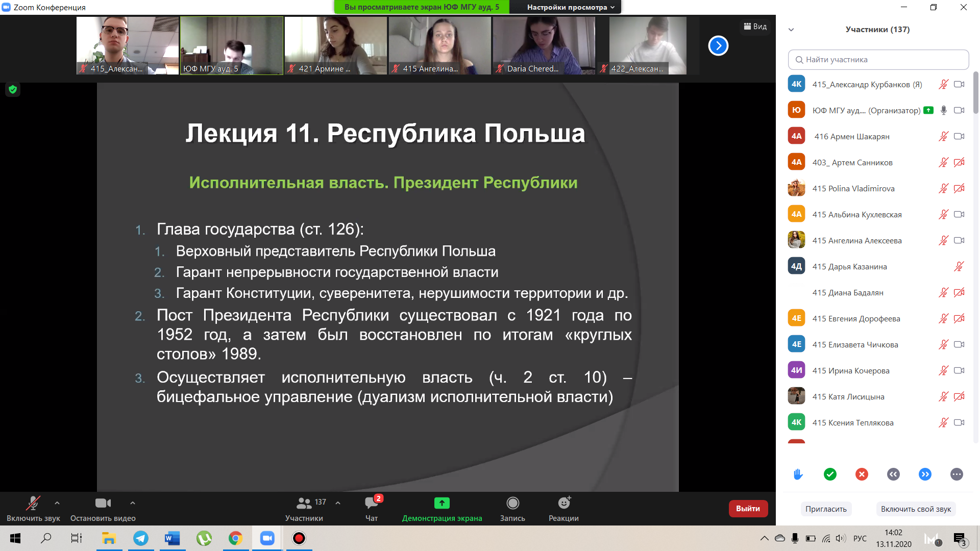Click participants list scrollbar
The width and height of the screenshot is (980, 551).
(976, 92)
